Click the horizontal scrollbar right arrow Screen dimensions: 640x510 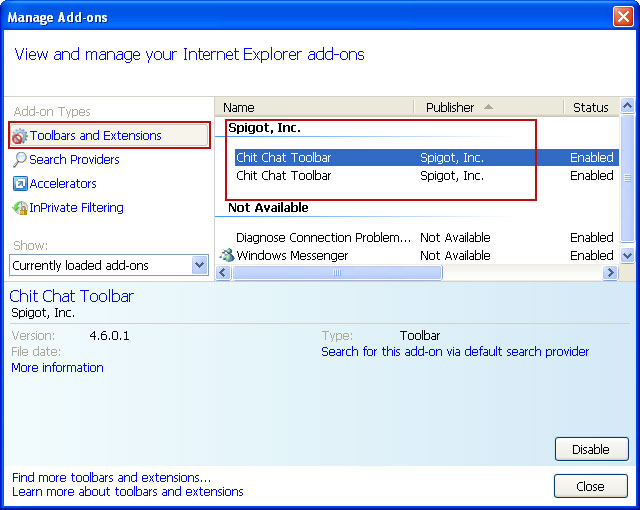tap(611, 273)
